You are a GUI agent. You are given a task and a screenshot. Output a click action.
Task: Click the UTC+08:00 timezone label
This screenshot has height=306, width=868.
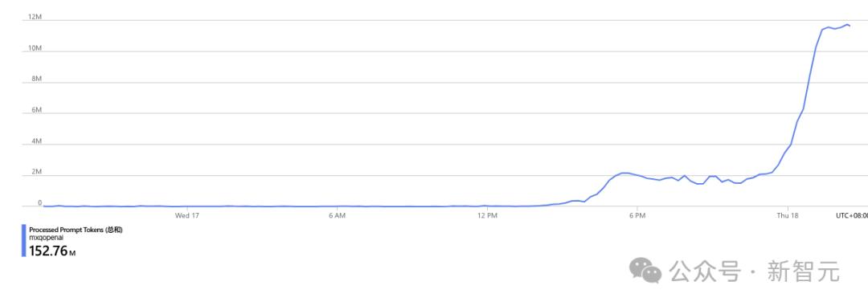coord(851,215)
